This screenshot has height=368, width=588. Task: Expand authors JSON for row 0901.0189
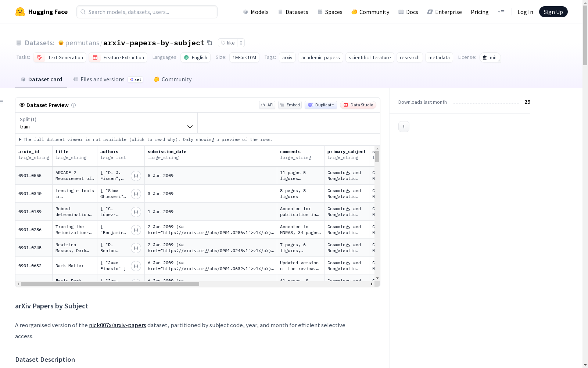point(136,212)
